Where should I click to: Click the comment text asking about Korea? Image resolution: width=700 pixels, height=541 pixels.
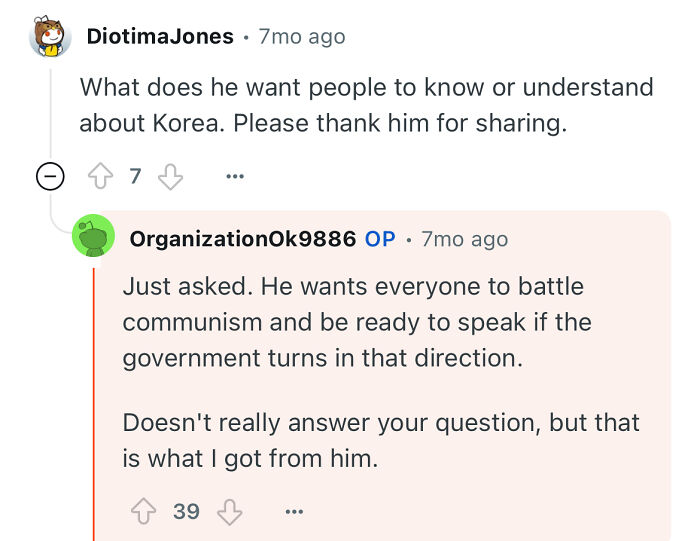coord(366,104)
